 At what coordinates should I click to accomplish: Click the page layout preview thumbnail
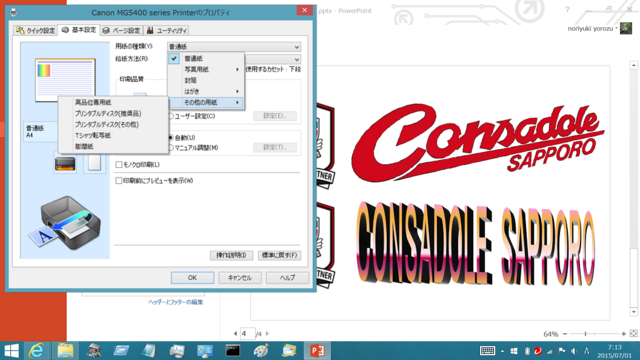(x=65, y=80)
